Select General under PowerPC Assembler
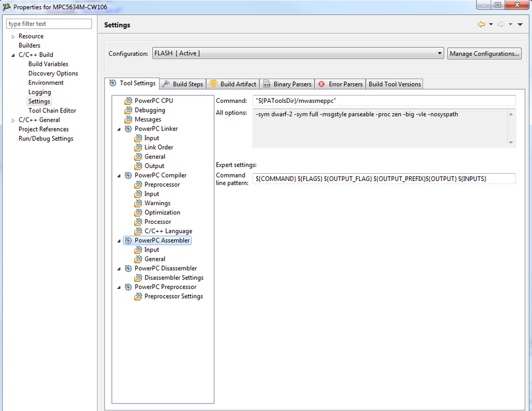 click(x=155, y=259)
